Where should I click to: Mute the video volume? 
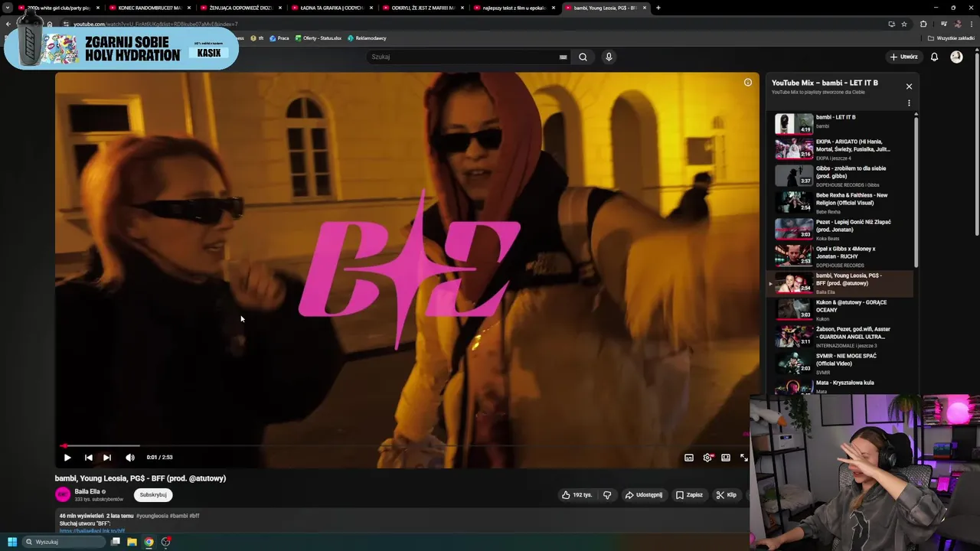(x=130, y=458)
